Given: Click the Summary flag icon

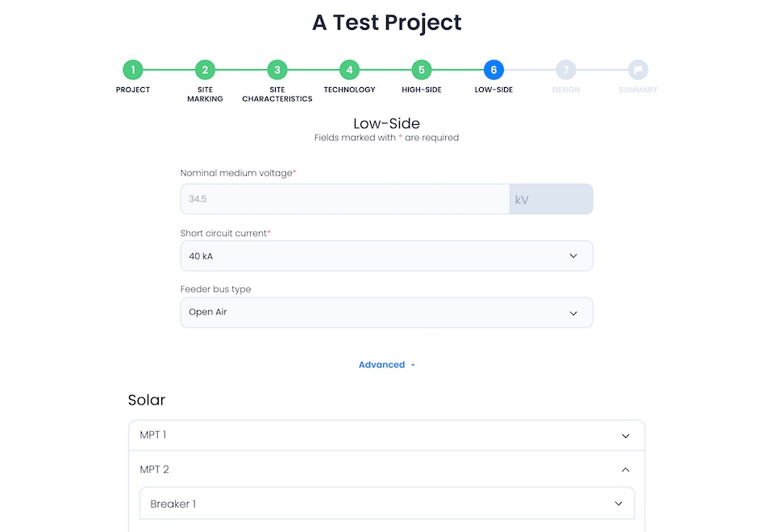Looking at the screenshot, I should point(638,69).
